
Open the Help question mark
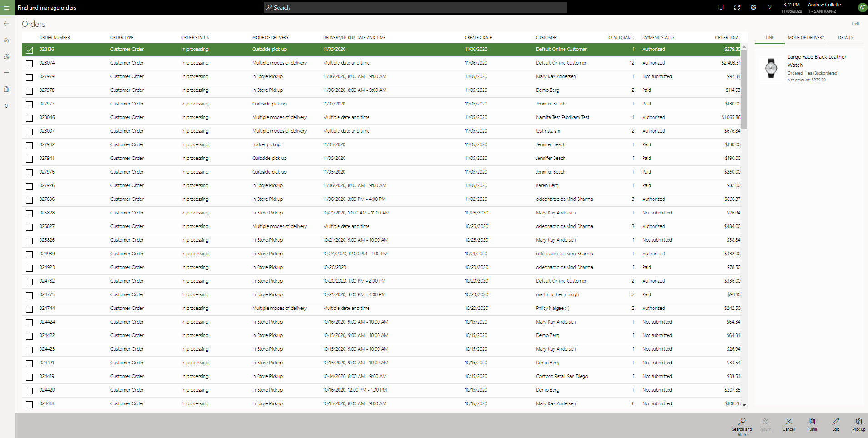point(769,7)
